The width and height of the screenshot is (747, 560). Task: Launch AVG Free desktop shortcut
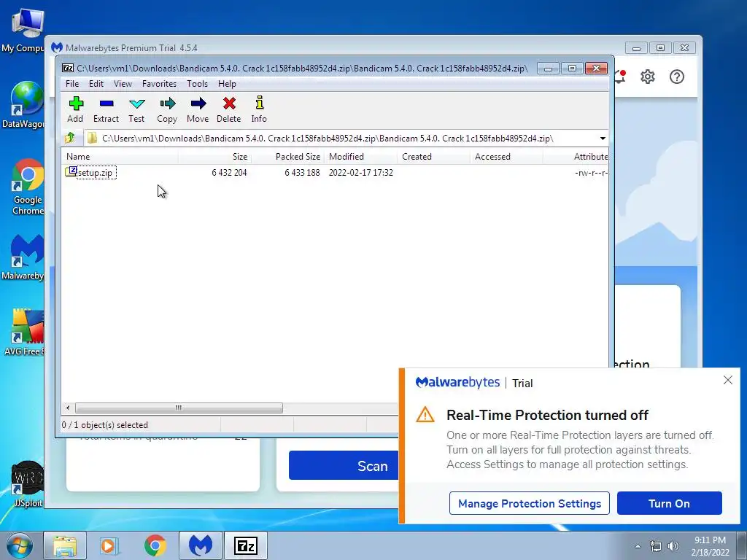point(24,332)
